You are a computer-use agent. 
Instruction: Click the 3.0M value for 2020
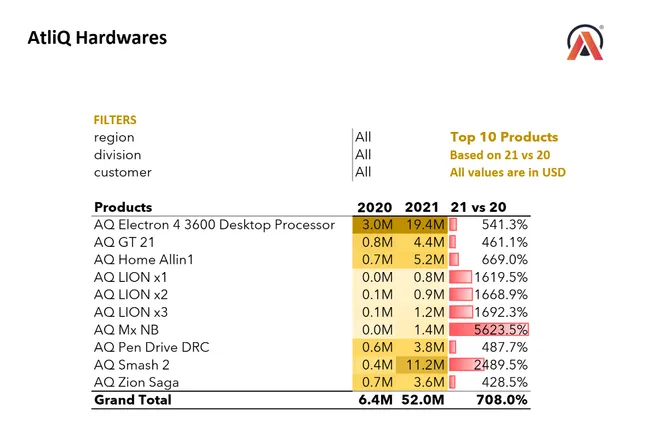[377, 225]
